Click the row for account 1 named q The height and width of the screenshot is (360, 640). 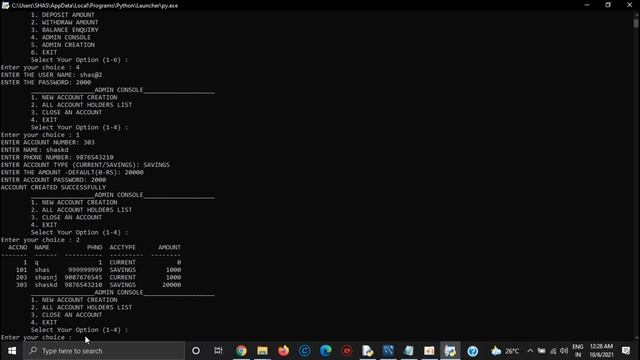point(102,262)
